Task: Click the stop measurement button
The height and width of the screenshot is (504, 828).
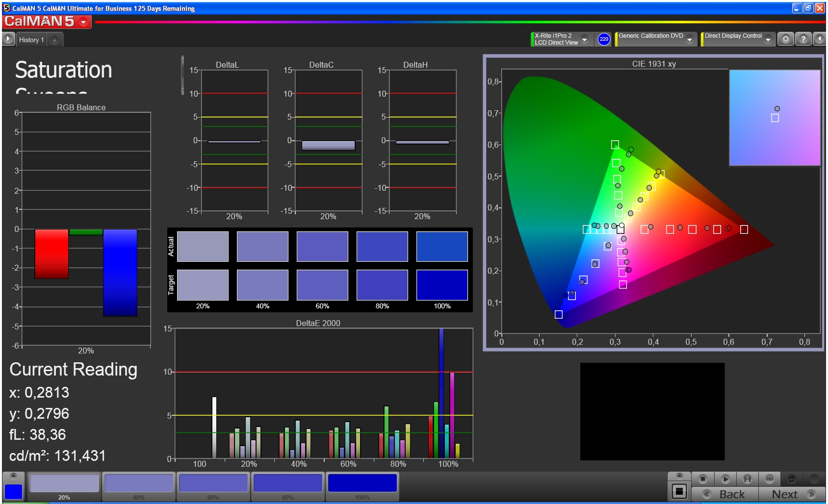Action: tap(703, 479)
